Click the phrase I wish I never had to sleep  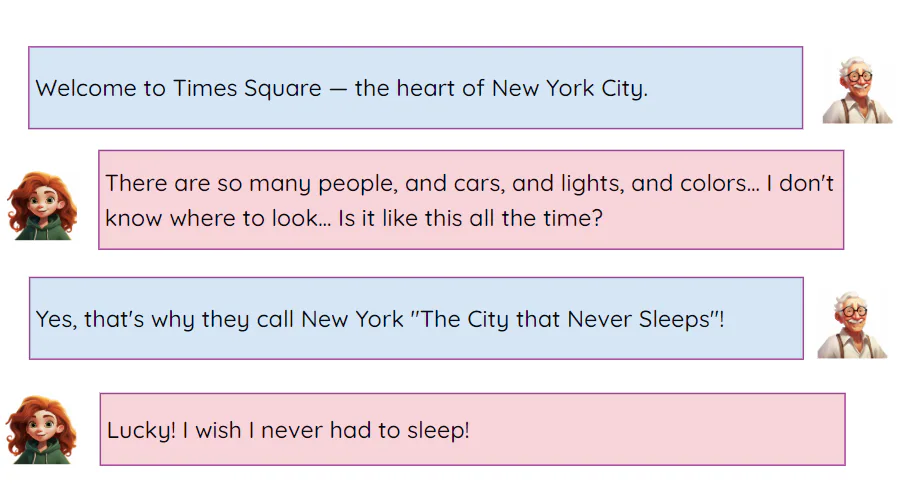(x=325, y=431)
